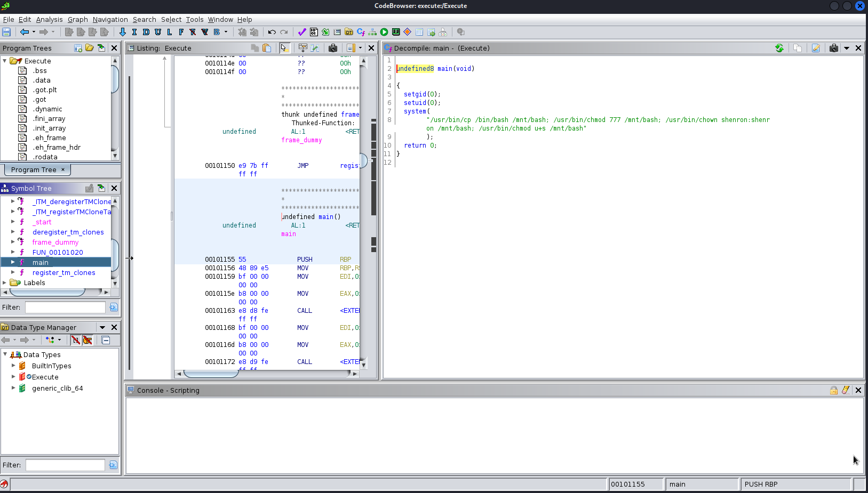Image resolution: width=868 pixels, height=493 pixels.
Task: Close the Program Tree tab
Action: point(63,169)
